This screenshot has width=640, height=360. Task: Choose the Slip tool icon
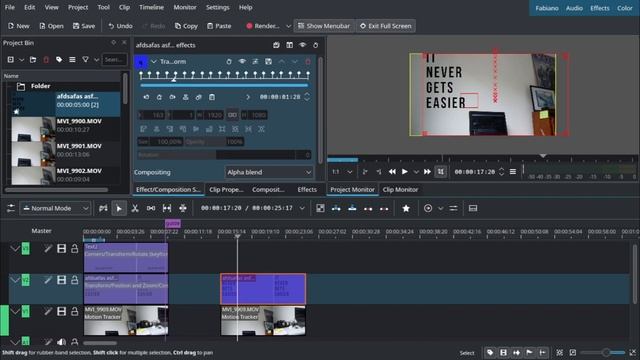tap(167, 208)
